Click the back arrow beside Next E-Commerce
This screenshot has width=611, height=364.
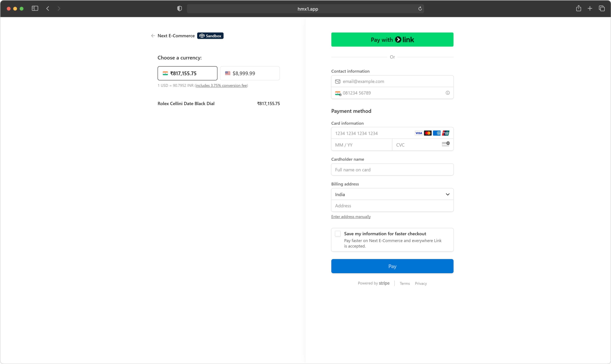(x=153, y=36)
